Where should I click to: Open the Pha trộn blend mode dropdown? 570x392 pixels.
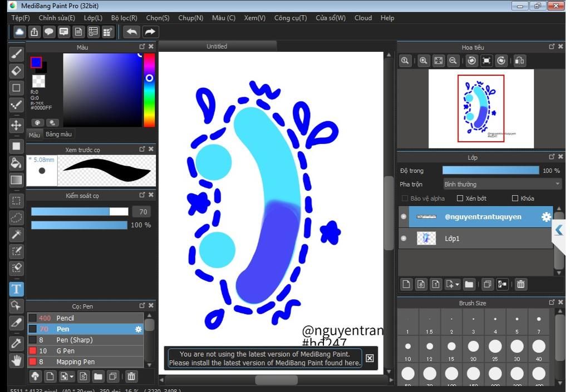click(x=502, y=185)
